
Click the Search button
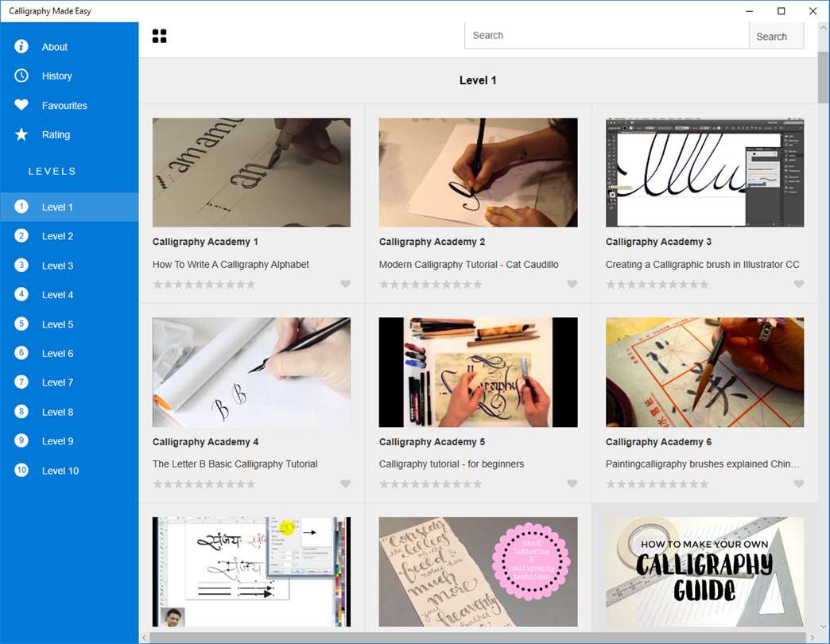tap(776, 36)
